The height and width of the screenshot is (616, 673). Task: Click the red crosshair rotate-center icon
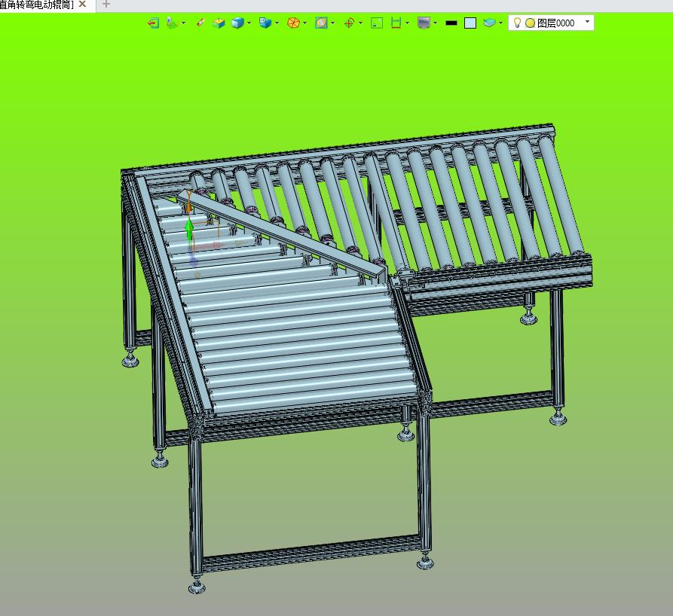point(350,23)
